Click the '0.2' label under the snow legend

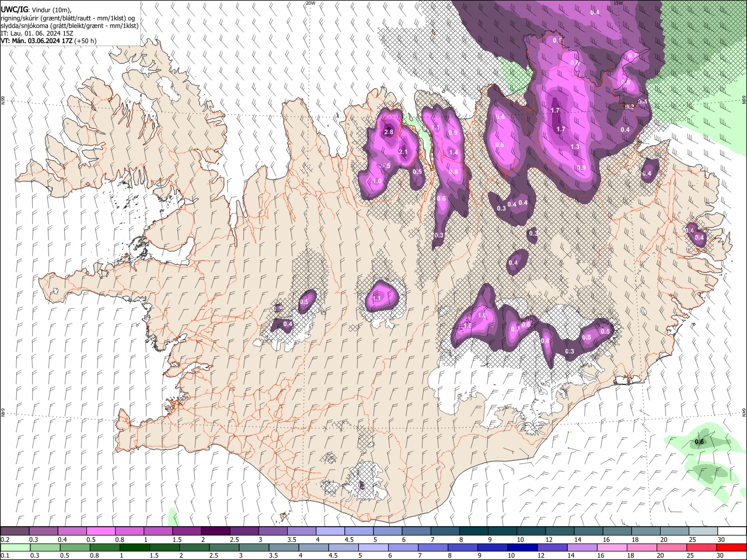pos(5,540)
